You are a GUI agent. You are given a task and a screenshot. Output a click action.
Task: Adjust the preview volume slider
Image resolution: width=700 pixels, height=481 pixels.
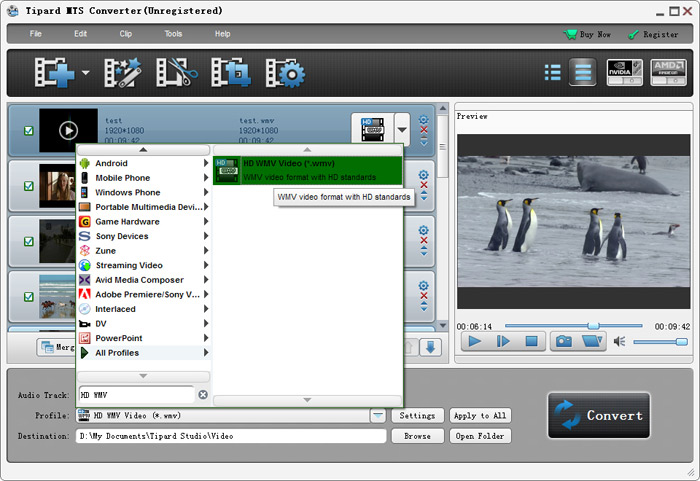tap(660, 342)
